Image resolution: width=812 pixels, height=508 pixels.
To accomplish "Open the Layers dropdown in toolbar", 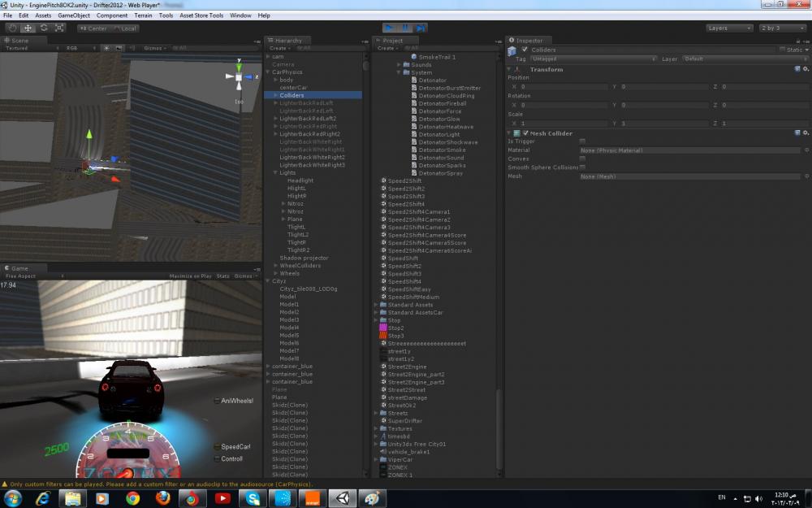I will [729, 28].
